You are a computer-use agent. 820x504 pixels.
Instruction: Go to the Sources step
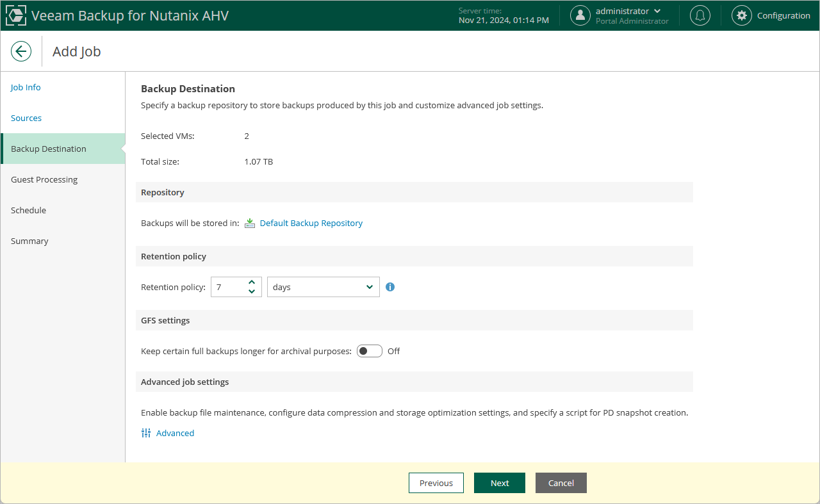point(26,118)
